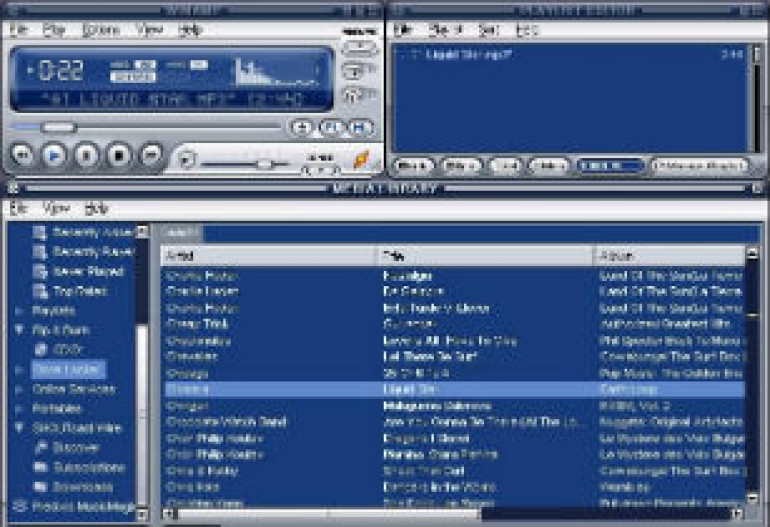Open Sort menu in Playlist Editor
Screen dimensions: 770x527
point(488,30)
